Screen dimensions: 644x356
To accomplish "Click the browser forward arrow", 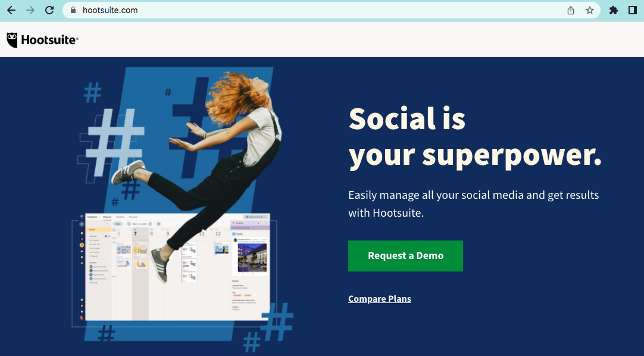I will point(30,10).
